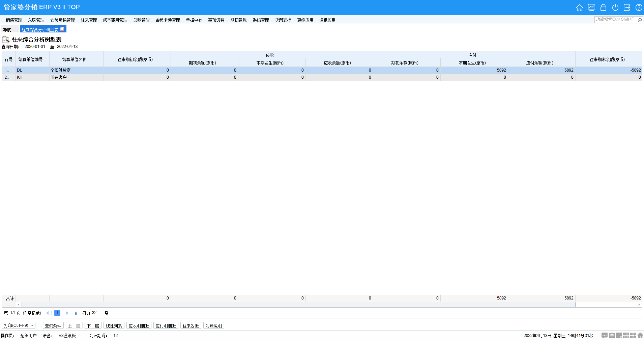This screenshot has width=644, height=340.
Task: Click the -5892 cell in 全部供货商 row
Action: (609, 70)
